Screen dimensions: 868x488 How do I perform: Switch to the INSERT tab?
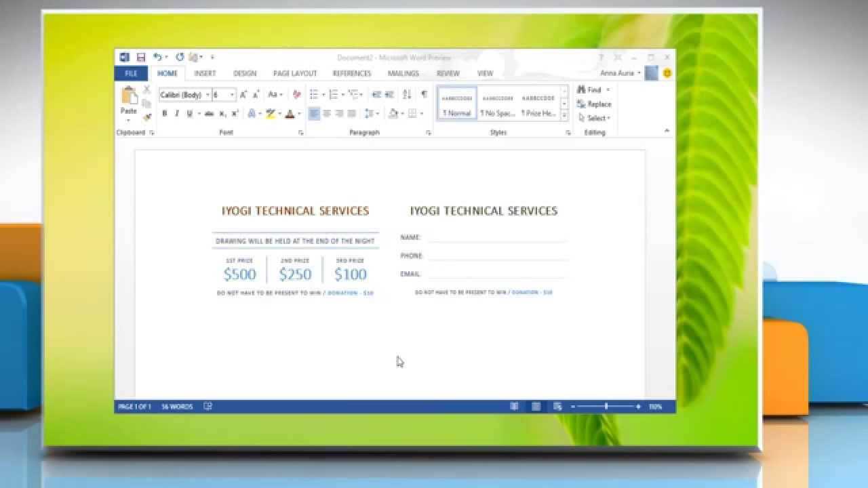(x=205, y=73)
